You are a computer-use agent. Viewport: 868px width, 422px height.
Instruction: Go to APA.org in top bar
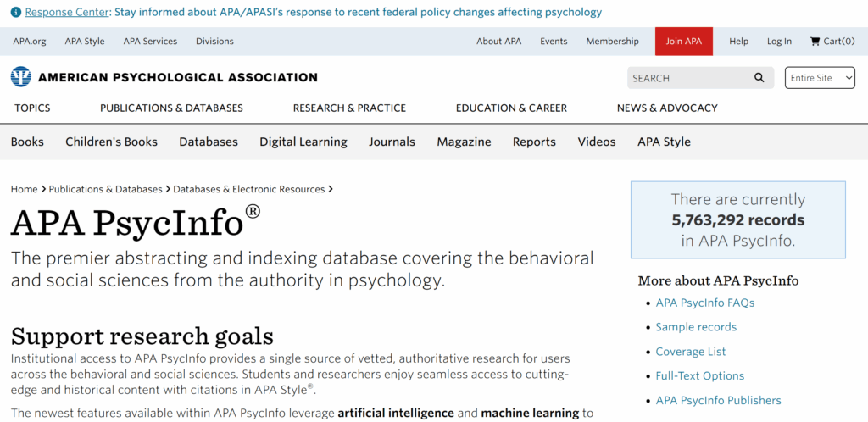point(30,41)
